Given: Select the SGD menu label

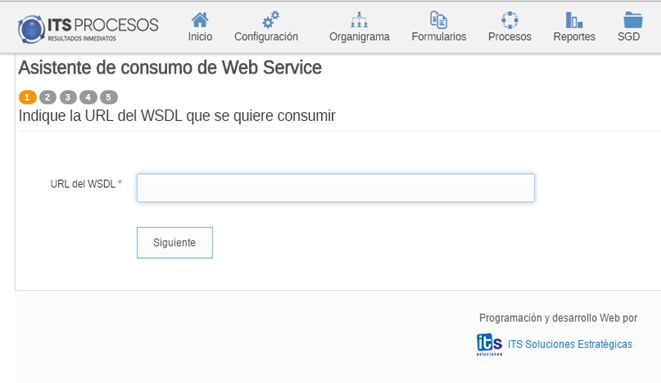Looking at the screenshot, I should (629, 37).
